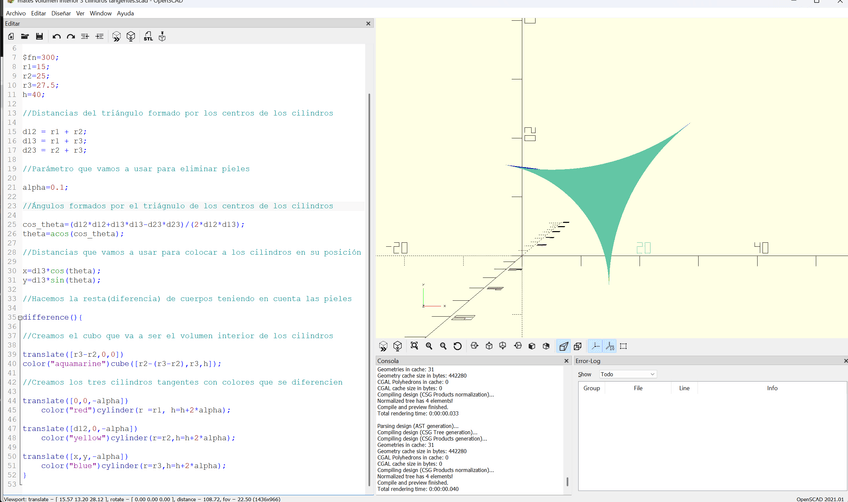Open the Ayuda menu
This screenshot has height=502, width=848.
pyautogui.click(x=125, y=14)
